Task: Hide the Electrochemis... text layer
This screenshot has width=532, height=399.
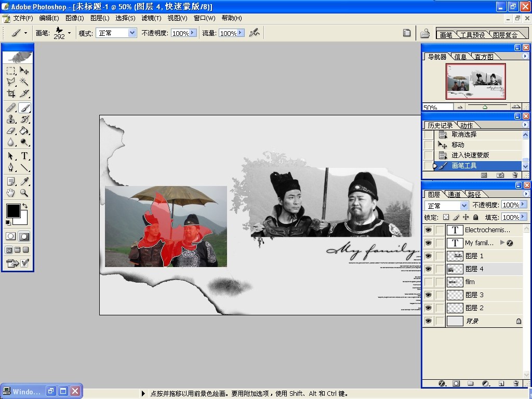Action: click(x=428, y=230)
